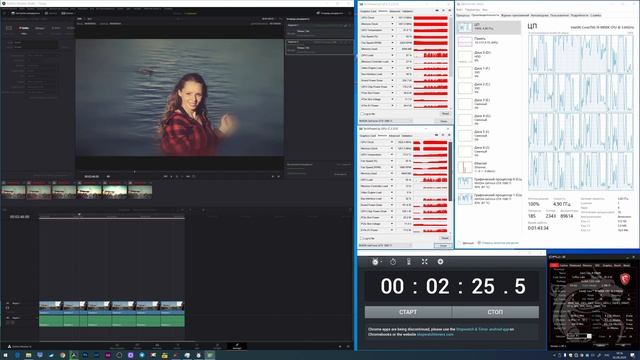Click the СТОП button on stopwatch

pos(496,312)
